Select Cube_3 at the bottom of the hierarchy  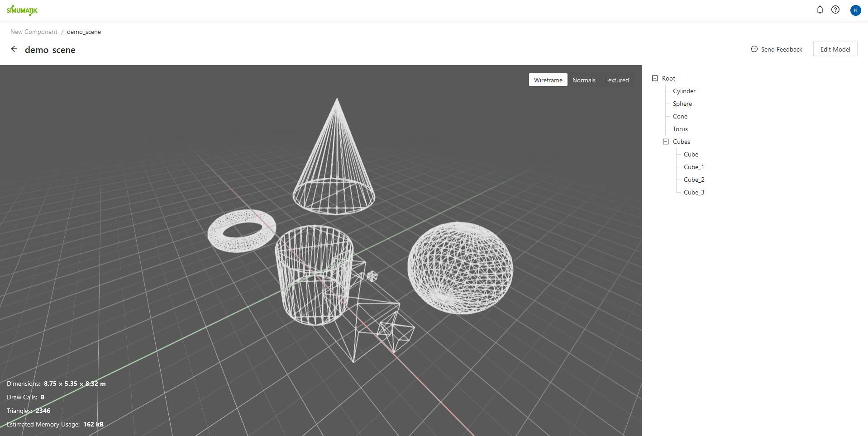pyautogui.click(x=694, y=192)
